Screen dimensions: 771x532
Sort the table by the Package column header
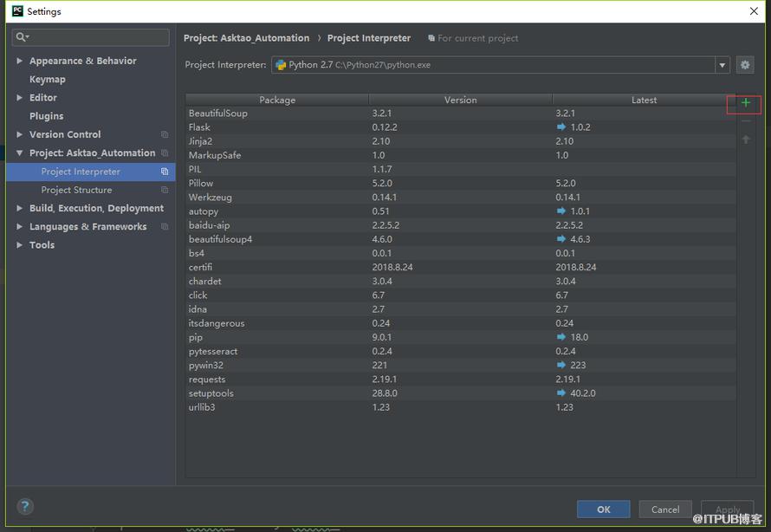pos(277,100)
